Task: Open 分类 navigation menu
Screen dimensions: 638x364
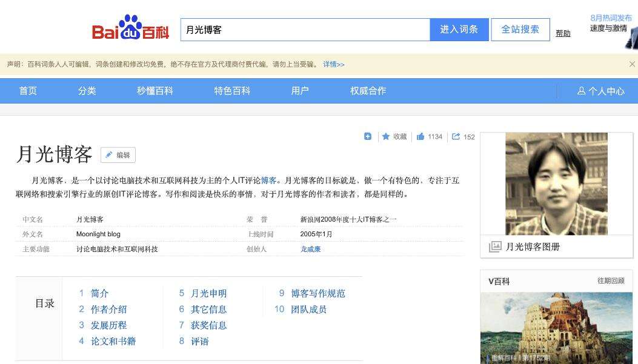Action: [87, 91]
